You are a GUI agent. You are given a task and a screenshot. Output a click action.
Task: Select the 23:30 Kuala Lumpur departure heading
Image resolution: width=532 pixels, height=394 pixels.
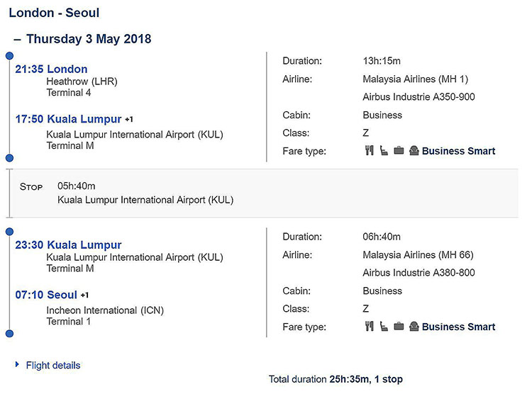pos(68,245)
